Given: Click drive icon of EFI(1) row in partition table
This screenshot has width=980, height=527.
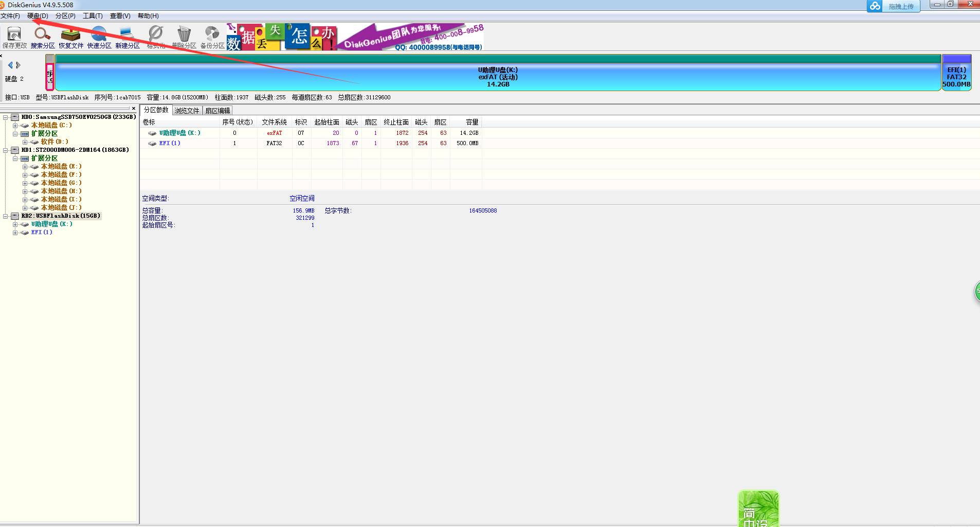Looking at the screenshot, I should pyautogui.click(x=152, y=143).
